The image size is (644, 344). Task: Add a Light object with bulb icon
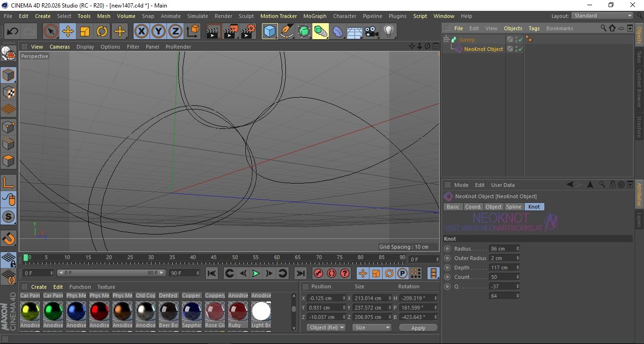point(388,32)
